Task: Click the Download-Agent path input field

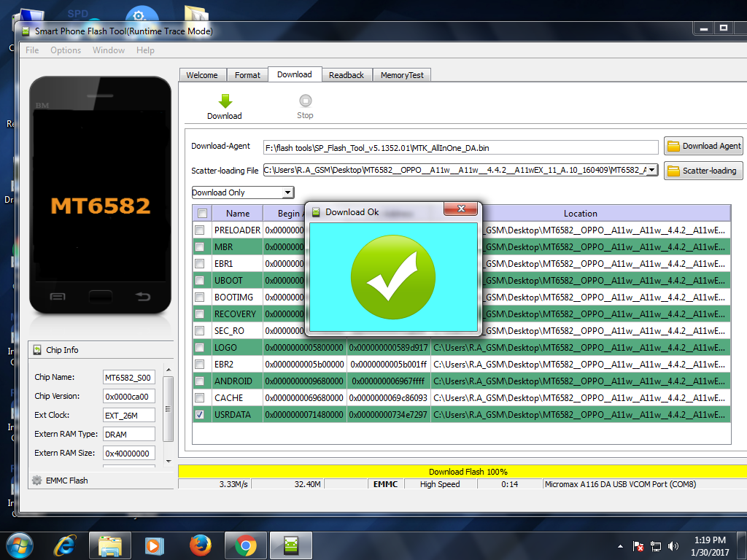Action: pyautogui.click(x=461, y=147)
